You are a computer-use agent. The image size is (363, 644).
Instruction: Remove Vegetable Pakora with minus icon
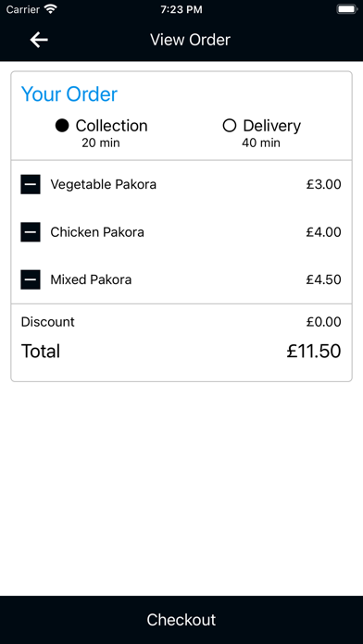(x=31, y=184)
